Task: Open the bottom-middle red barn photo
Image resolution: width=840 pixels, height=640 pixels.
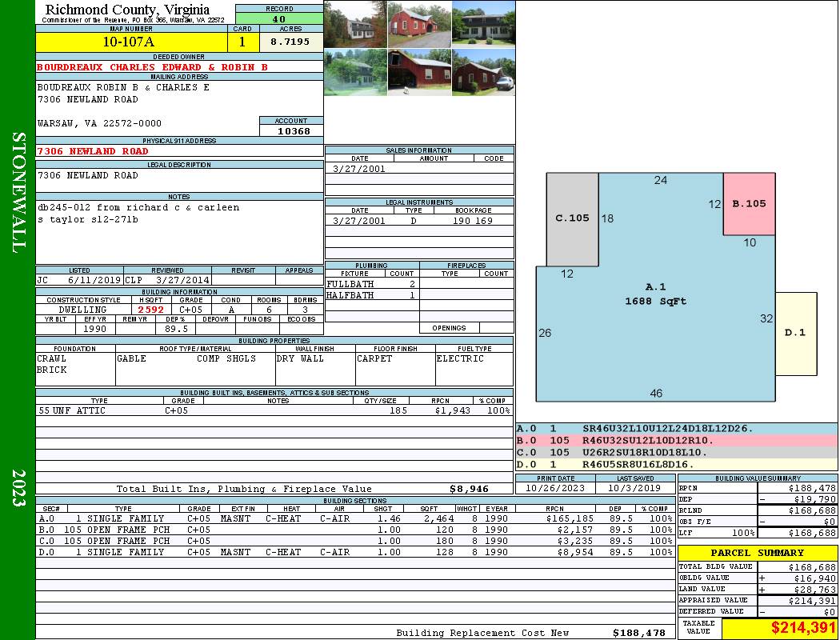Action: tap(419, 72)
